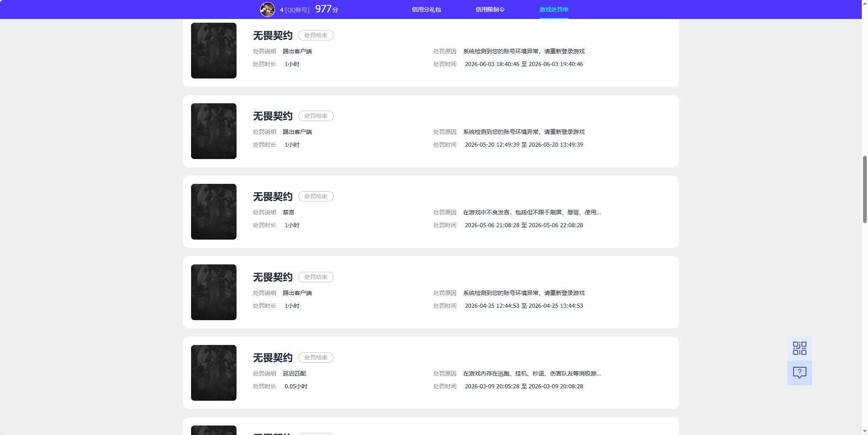The image size is (868, 435).
Task: Select the 游戏处罚单 tab
Action: coord(554,10)
